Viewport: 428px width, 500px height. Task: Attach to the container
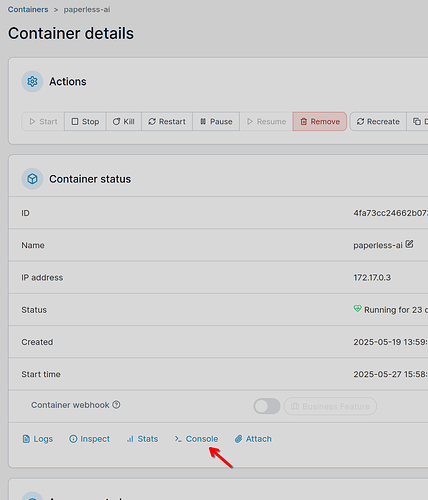253,439
